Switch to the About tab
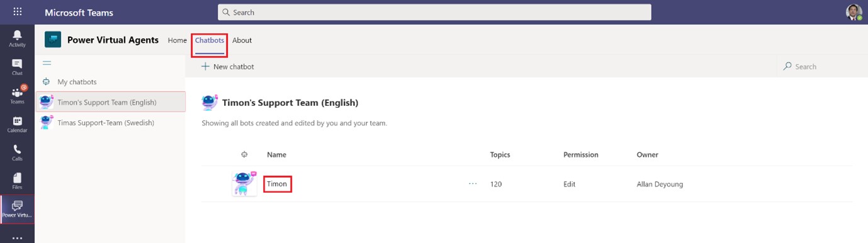The image size is (868, 243). [x=242, y=40]
